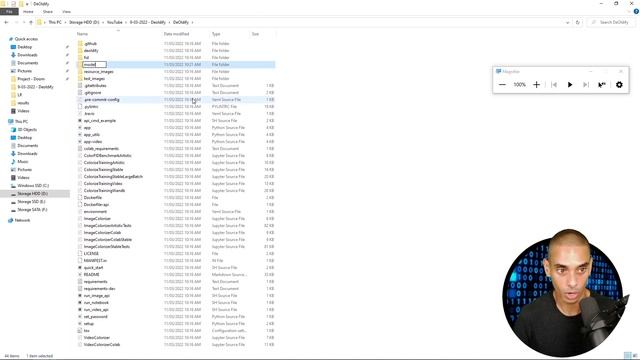
Task: Click the Forward navigation arrow
Action: (16, 22)
